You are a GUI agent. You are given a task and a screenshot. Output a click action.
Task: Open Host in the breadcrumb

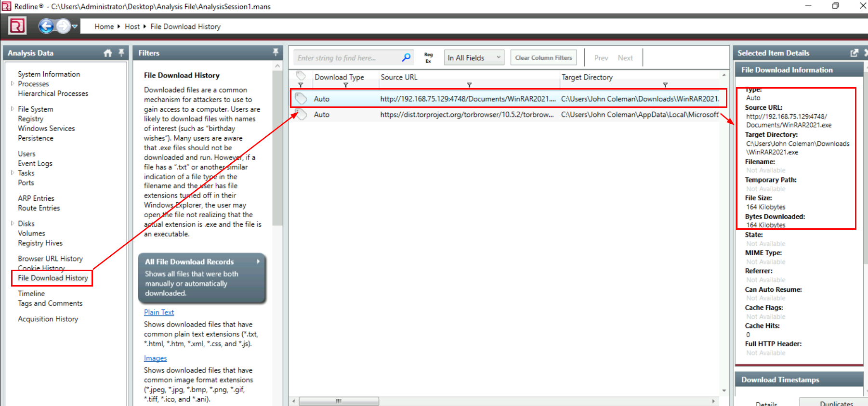point(132,26)
